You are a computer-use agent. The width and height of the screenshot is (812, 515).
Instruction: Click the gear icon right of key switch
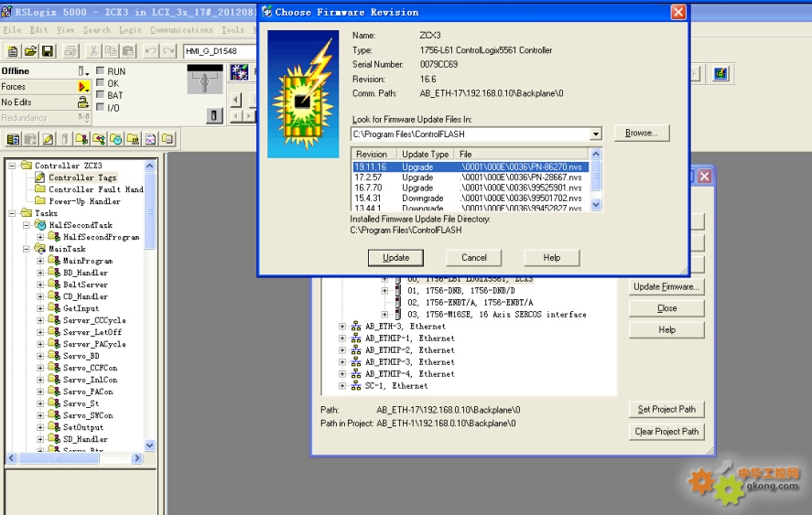click(x=239, y=72)
